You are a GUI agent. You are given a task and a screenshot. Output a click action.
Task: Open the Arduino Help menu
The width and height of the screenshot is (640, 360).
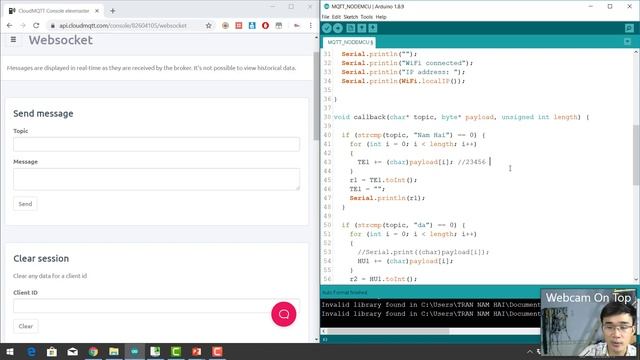tap(381, 17)
